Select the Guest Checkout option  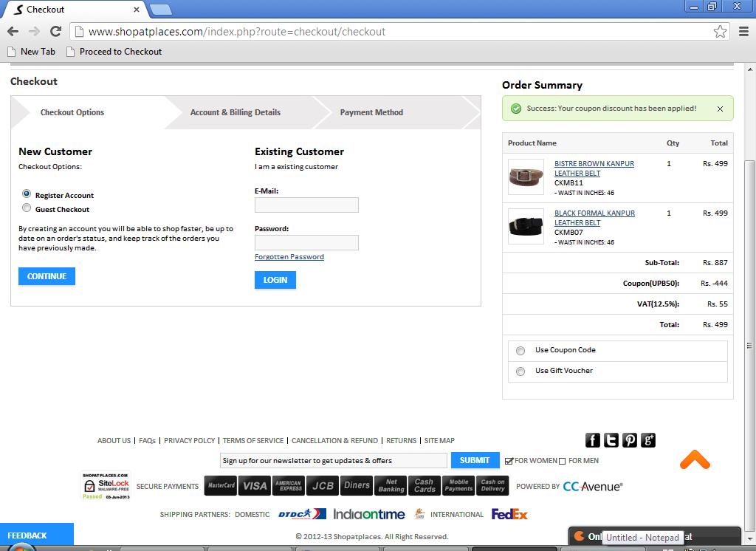tap(27, 208)
